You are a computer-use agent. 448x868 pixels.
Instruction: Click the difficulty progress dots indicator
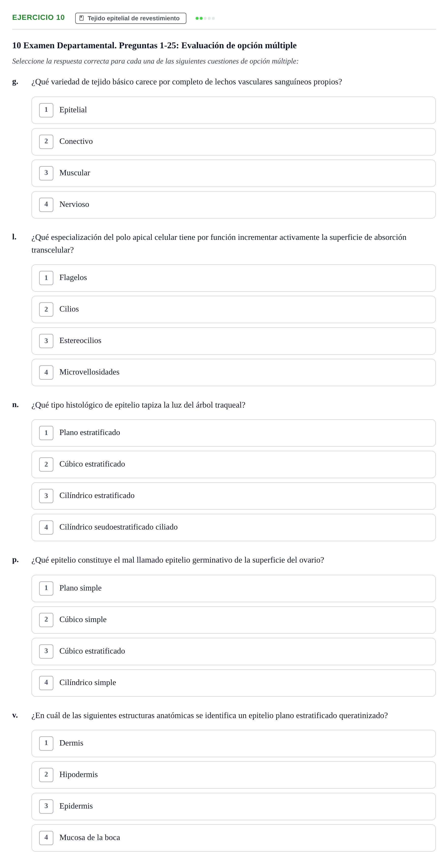205,18
